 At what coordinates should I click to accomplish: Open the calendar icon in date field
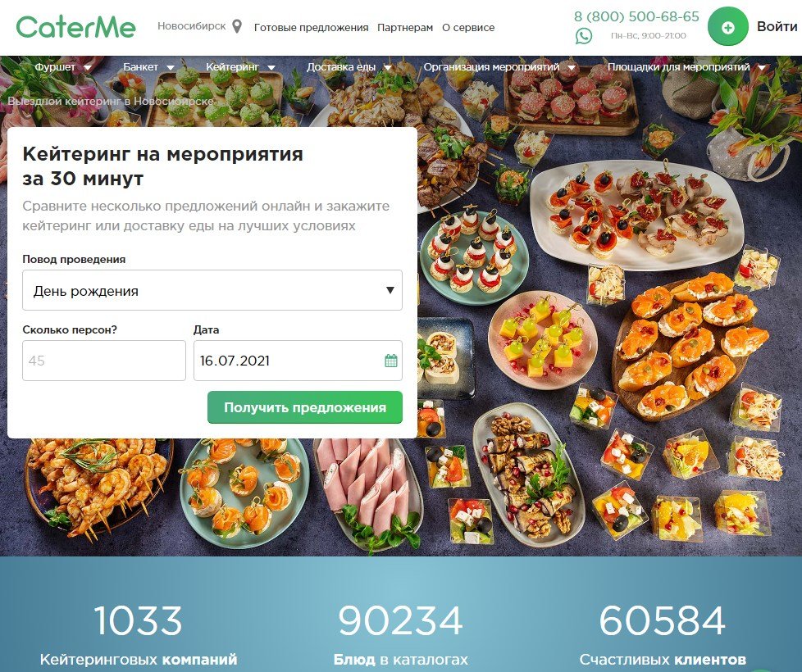click(x=391, y=361)
